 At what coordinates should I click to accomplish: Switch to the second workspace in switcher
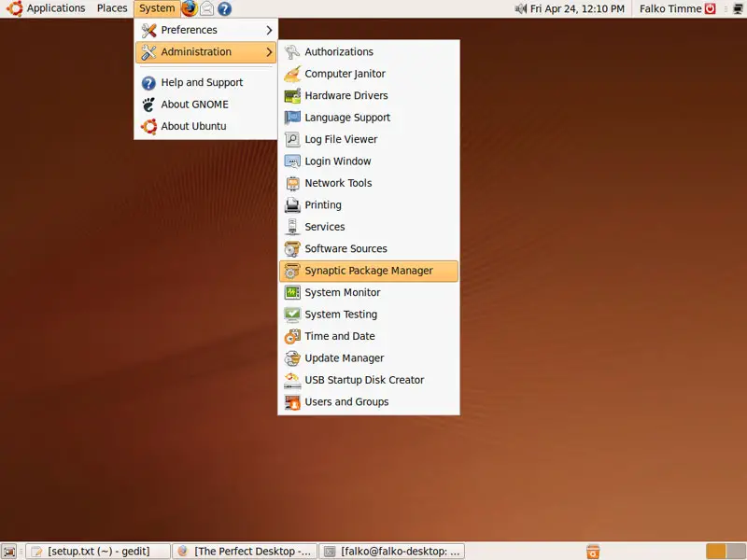click(736, 552)
